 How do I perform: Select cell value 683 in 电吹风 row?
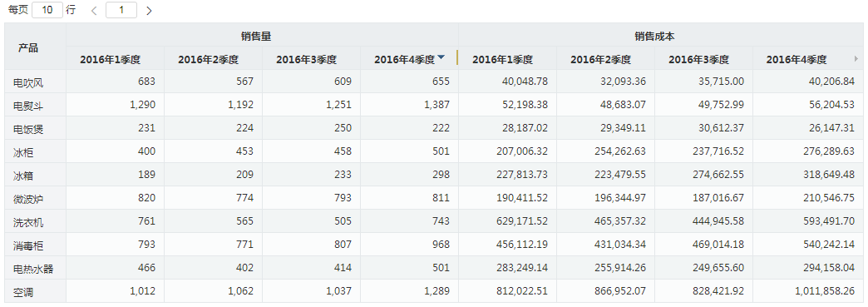[x=146, y=82]
